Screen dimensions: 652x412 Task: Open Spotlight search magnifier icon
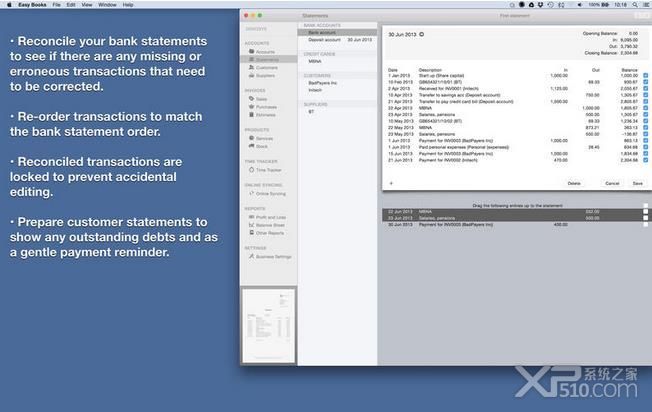pos(635,5)
